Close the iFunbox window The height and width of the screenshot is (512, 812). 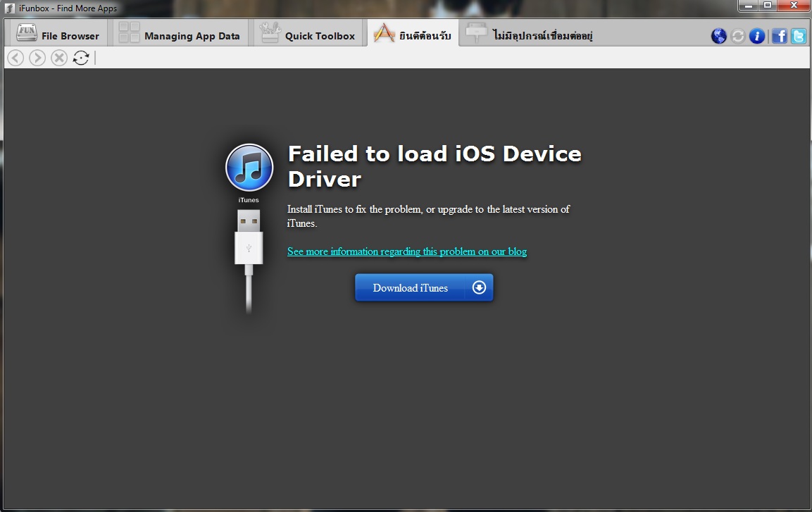coord(794,6)
